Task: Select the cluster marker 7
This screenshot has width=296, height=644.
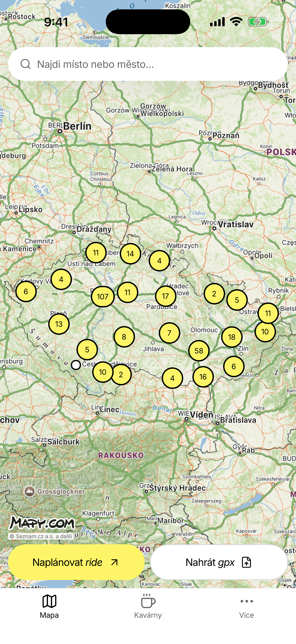Action: point(169,333)
